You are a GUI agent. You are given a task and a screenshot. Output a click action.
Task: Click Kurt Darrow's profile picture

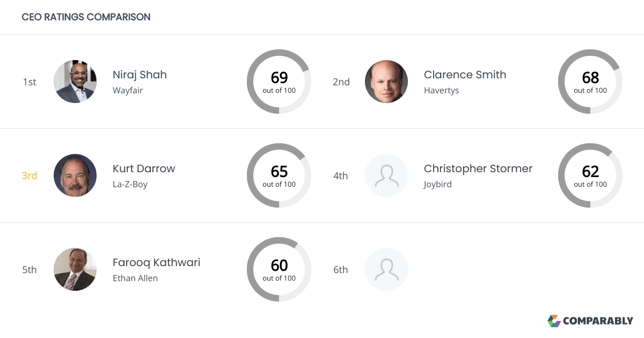pos(75,175)
